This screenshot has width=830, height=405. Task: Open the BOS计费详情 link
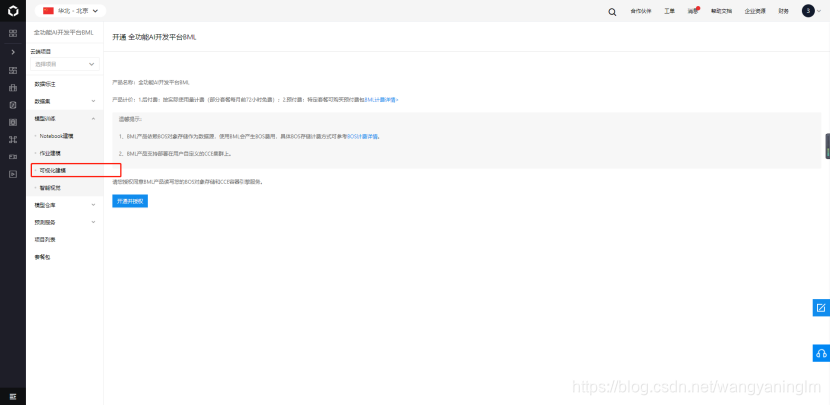(x=363, y=136)
